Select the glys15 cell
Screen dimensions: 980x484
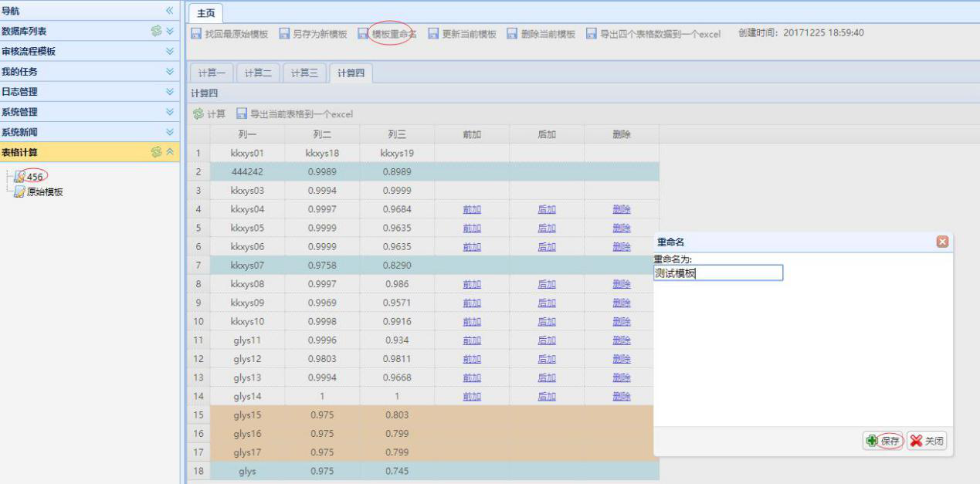(x=247, y=415)
